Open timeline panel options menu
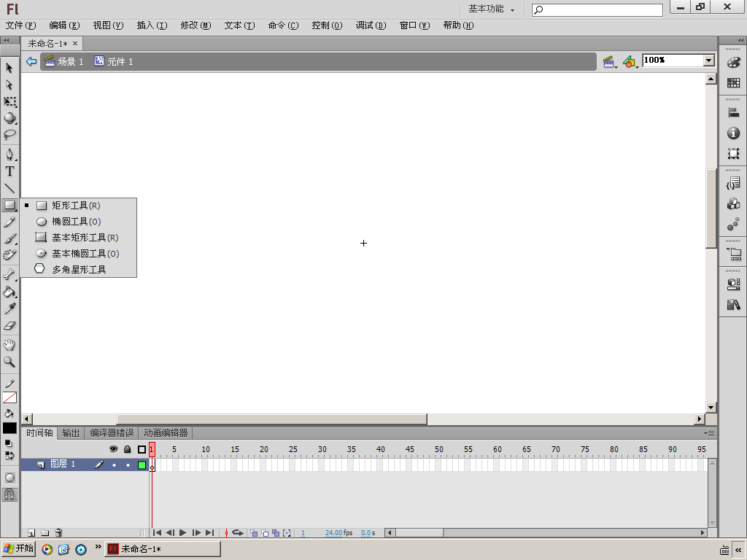This screenshot has width=747, height=560. pyautogui.click(x=709, y=433)
